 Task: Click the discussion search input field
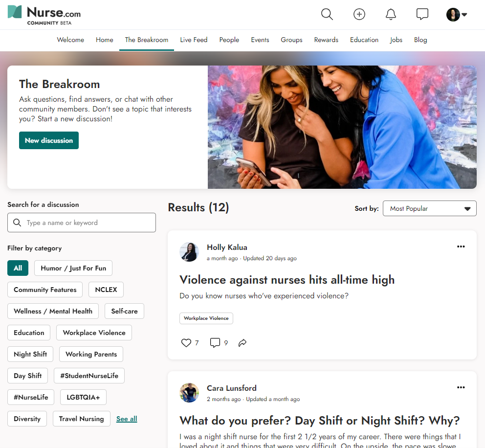pyautogui.click(x=81, y=223)
